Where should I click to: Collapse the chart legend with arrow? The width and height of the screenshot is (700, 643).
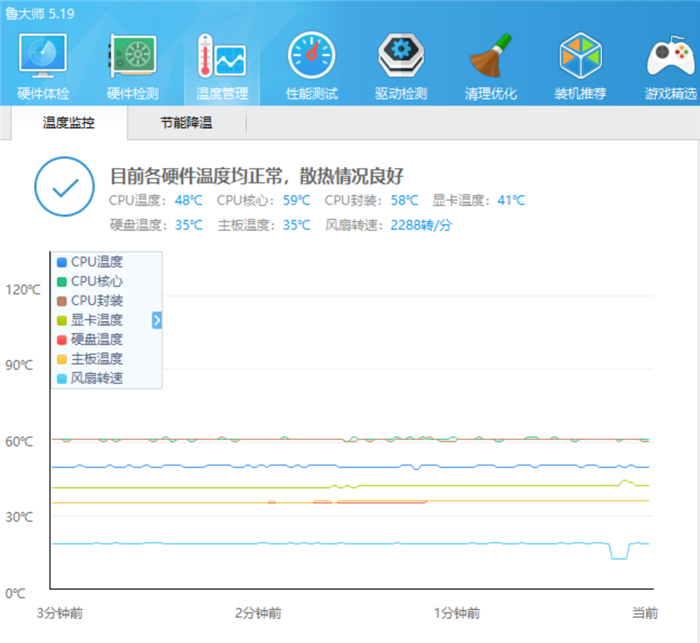click(156, 320)
